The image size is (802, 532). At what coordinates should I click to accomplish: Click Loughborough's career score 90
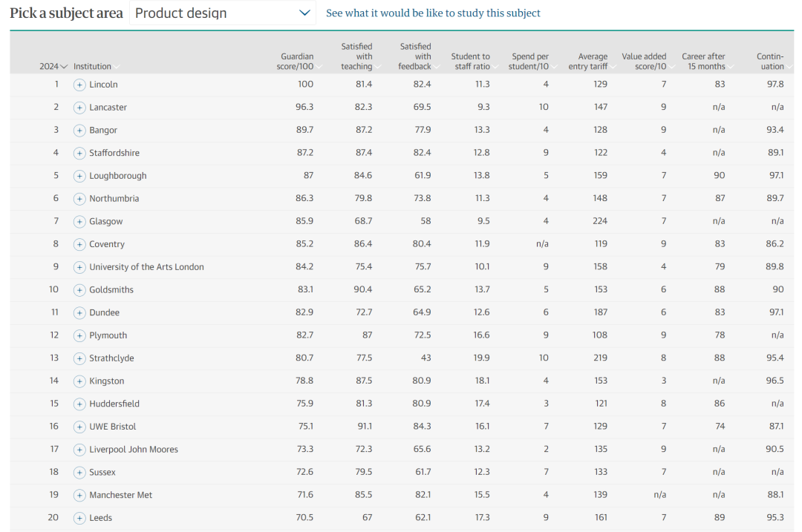[719, 175]
